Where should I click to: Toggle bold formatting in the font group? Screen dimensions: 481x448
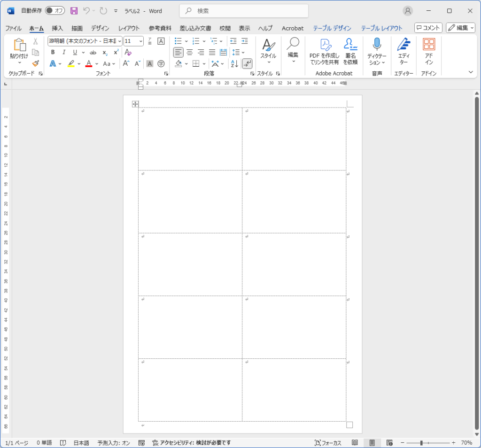click(52, 52)
